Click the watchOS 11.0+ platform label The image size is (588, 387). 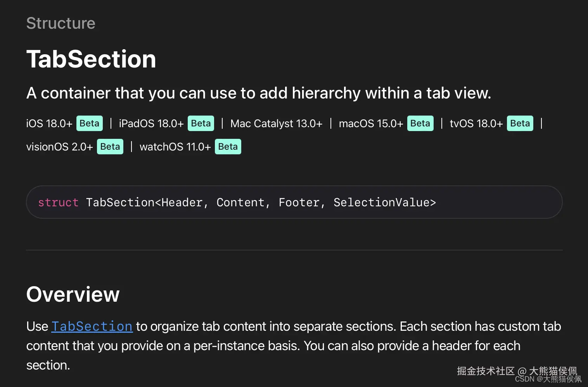click(175, 147)
